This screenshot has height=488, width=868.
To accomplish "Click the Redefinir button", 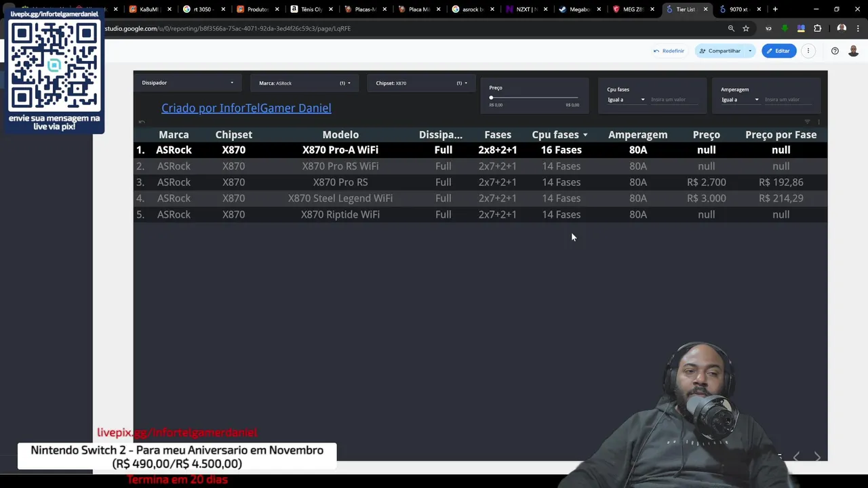I will coord(669,51).
